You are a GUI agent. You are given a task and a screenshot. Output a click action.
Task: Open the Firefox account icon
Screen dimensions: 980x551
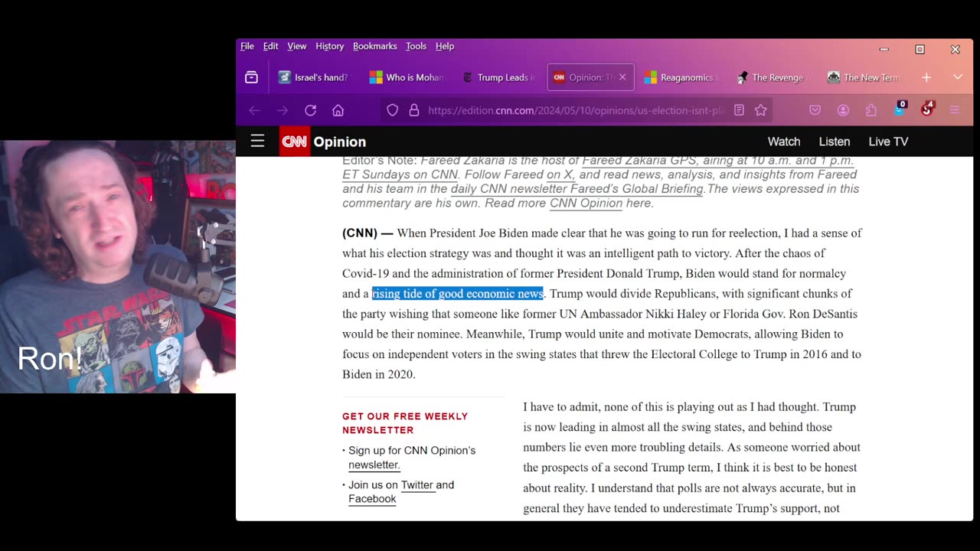843,110
